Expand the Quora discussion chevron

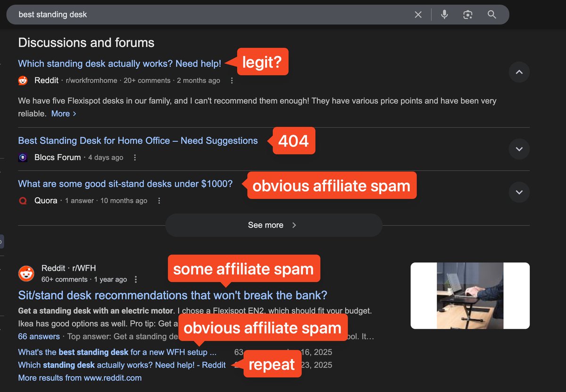point(519,192)
